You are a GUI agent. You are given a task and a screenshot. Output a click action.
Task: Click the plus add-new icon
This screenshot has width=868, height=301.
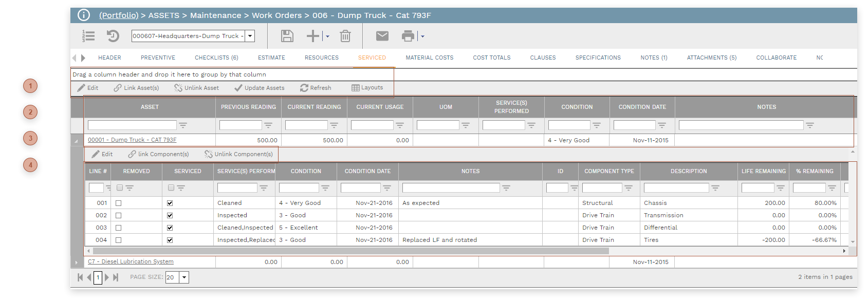click(313, 36)
